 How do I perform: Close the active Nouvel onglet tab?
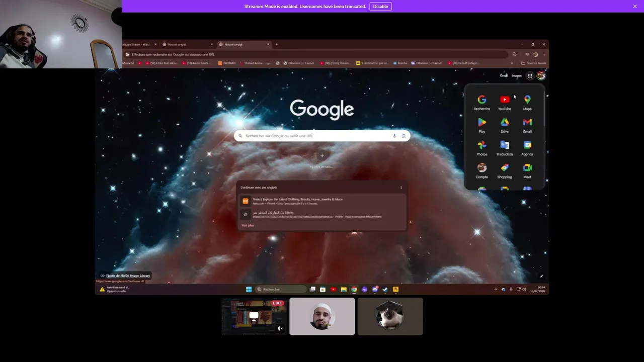[268, 44]
